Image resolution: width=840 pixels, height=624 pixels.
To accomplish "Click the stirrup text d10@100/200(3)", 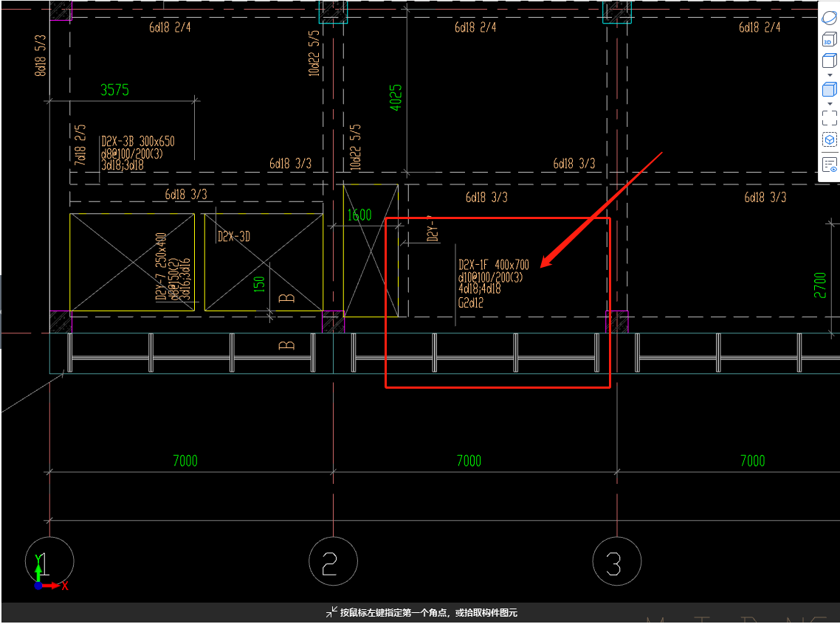I will click(490, 277).
